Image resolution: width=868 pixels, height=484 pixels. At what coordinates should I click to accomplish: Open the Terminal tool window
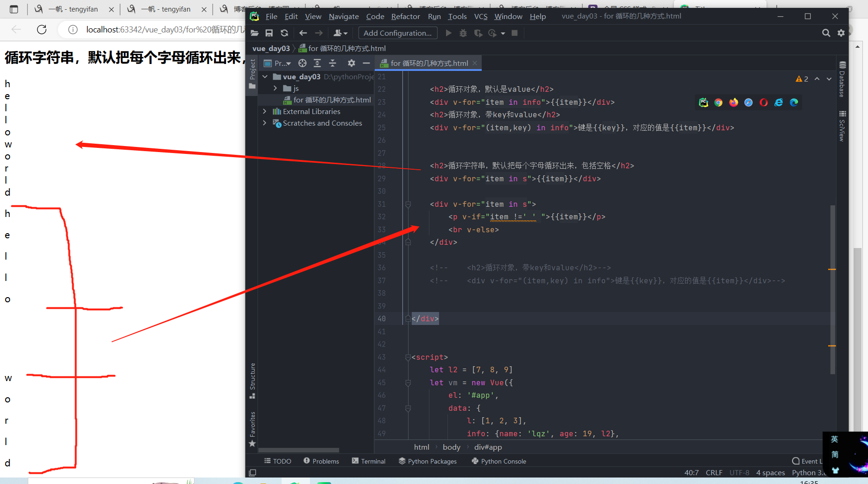[x=369, y=461]
